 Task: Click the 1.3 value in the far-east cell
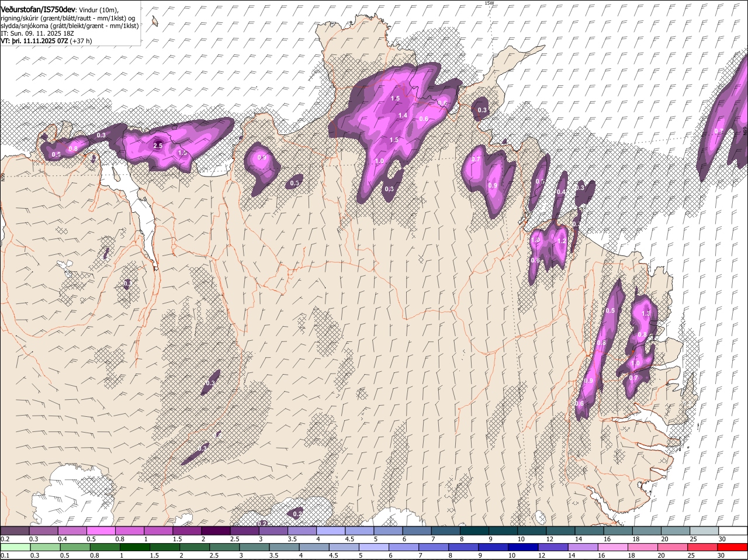pyautogui.click(x=646, y=314)
